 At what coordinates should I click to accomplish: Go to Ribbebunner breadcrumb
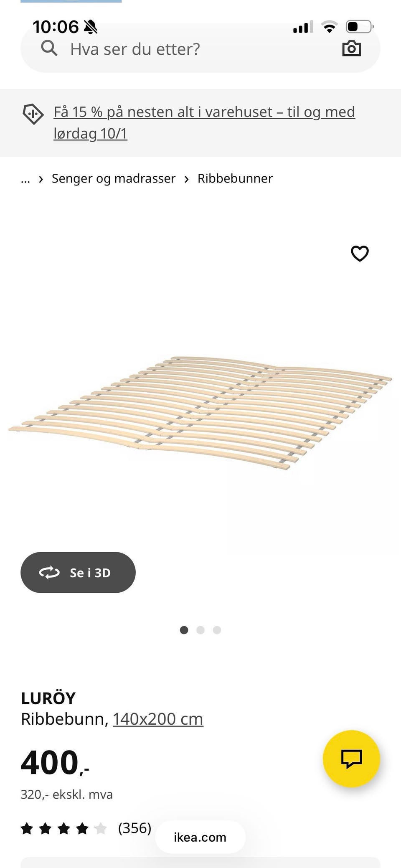[235, 178]
